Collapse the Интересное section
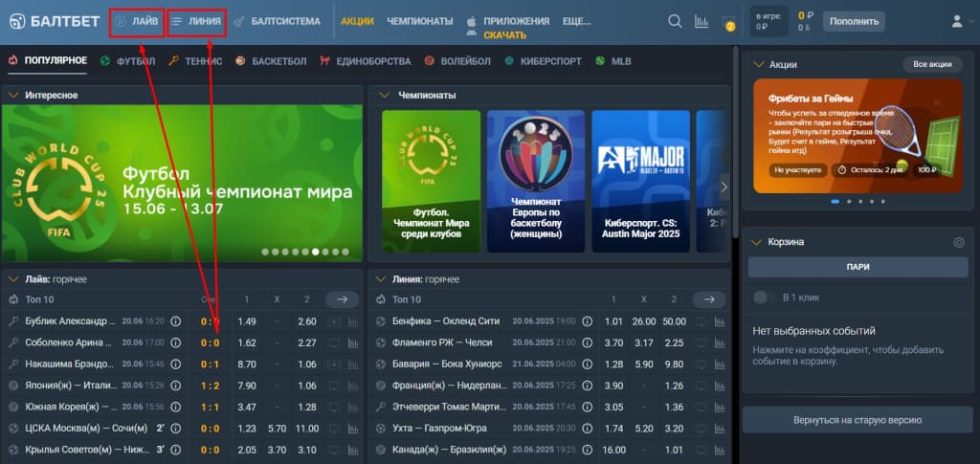The height and width of the screenshot is (464, 980). [13, 96]
